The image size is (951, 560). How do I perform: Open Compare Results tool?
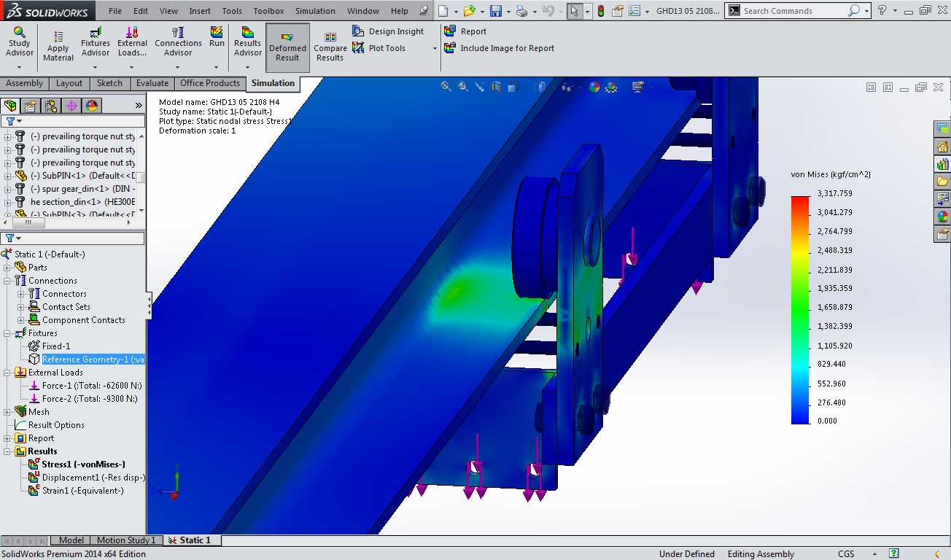[330, 47]
